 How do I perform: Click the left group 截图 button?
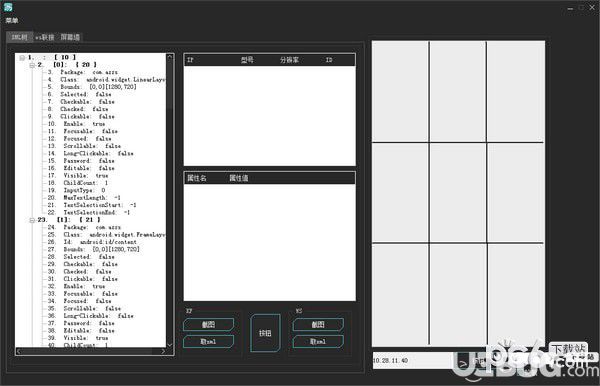click(209, 325)
